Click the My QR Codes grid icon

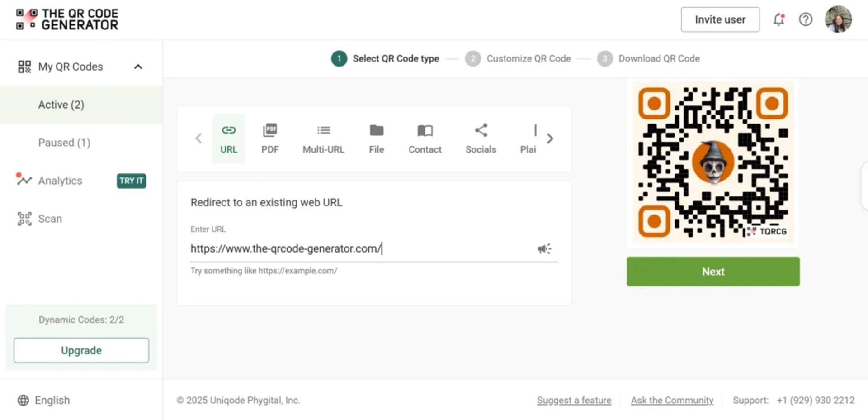pos(24,67)
